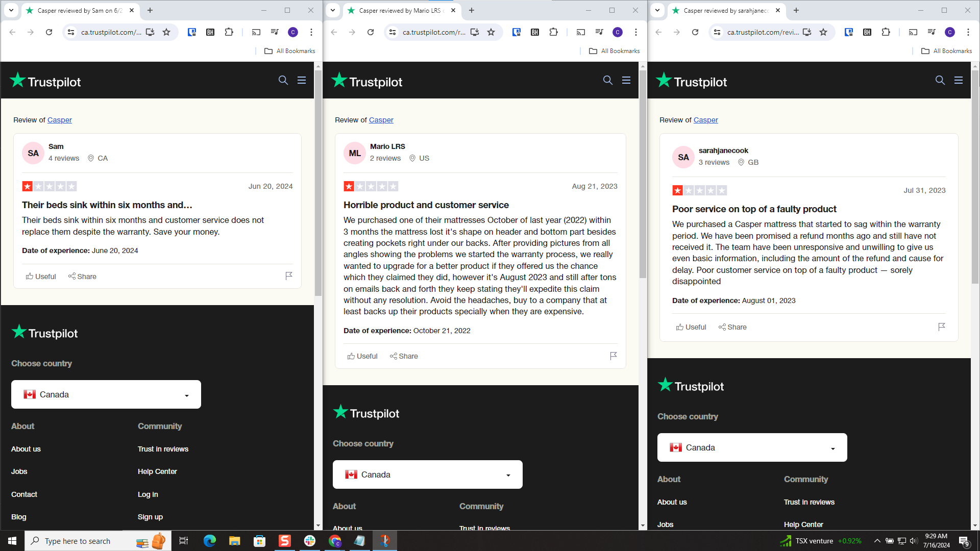
Task: Open hamburger menu in sarahjanecook window
Action: pyautogui.click(x=959, y=80)
